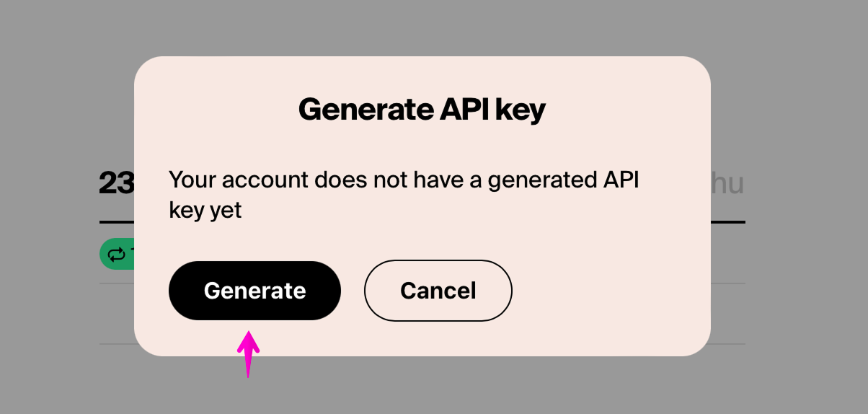Select the "Generate API key" dialog title
868x414 pixels.
[x=422, y=110]
